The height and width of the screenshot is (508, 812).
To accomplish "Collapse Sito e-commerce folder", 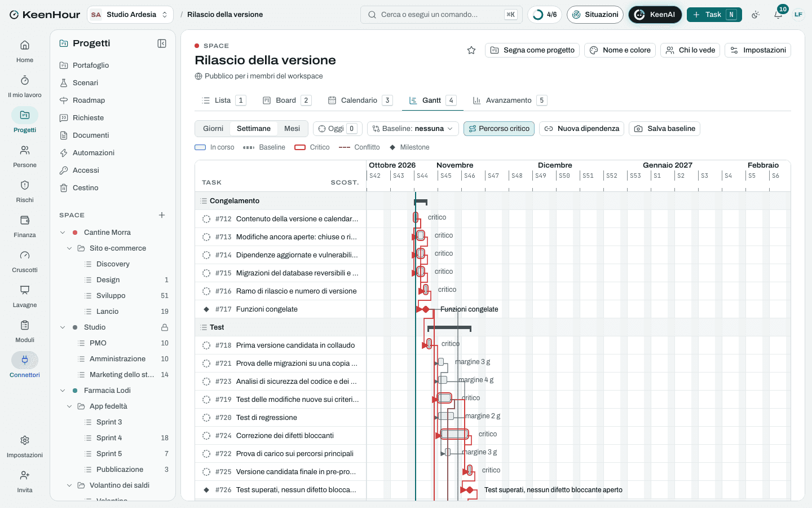I will click(x=69, y=248).
